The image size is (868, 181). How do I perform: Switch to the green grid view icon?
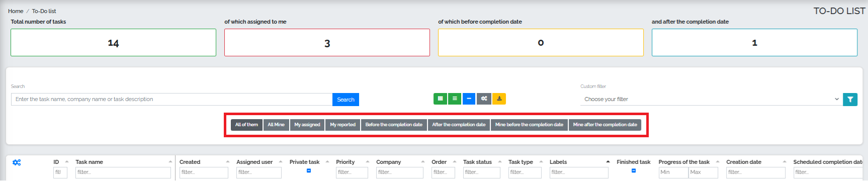(x=440, y=99)
